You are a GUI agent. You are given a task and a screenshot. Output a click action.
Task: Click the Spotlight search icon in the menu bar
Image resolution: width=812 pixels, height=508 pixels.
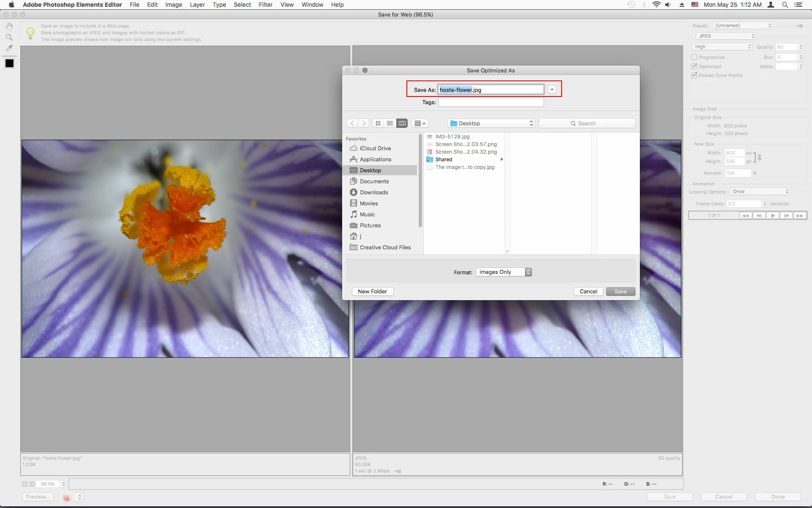pyautogui.click(x=785, y=5)
